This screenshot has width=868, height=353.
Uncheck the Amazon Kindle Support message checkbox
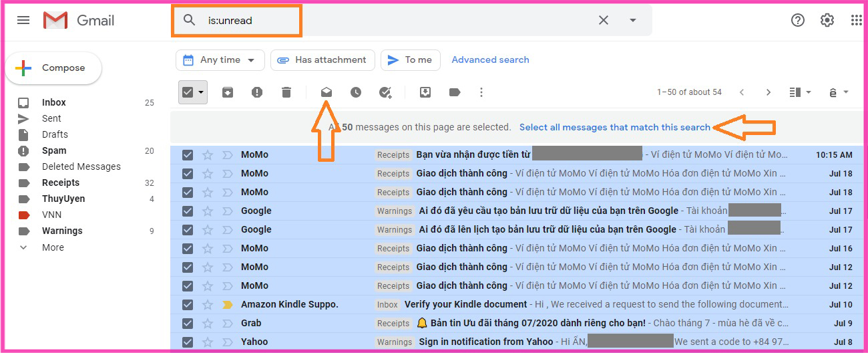click(188, 304)
